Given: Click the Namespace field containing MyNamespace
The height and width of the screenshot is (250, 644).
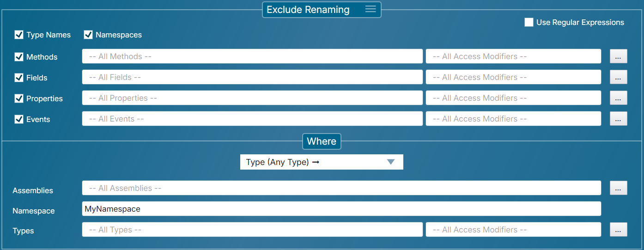Looking at the screenshot, I should [x=341, y=209].
